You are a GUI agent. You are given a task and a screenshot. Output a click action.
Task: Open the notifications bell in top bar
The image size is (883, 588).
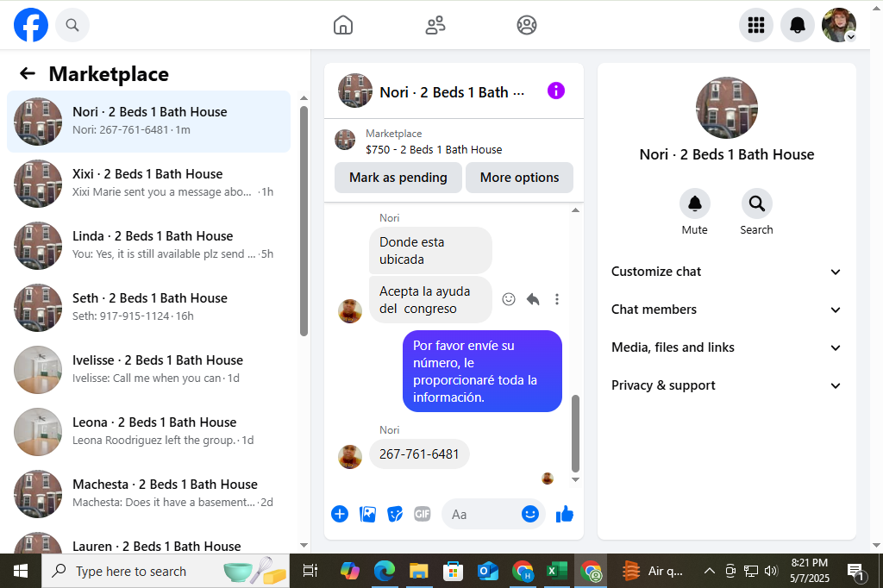tap(798, 25)
